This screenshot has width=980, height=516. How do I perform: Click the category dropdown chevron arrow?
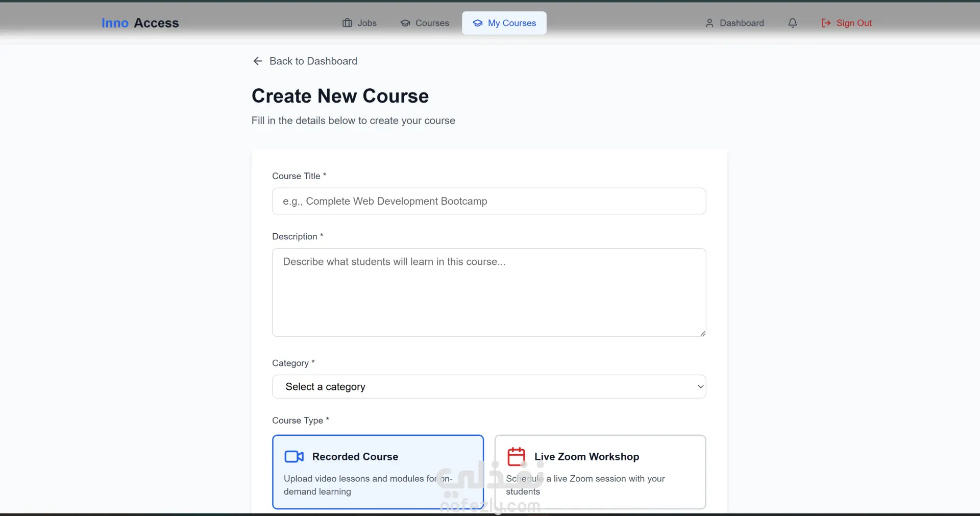(700, 387)
